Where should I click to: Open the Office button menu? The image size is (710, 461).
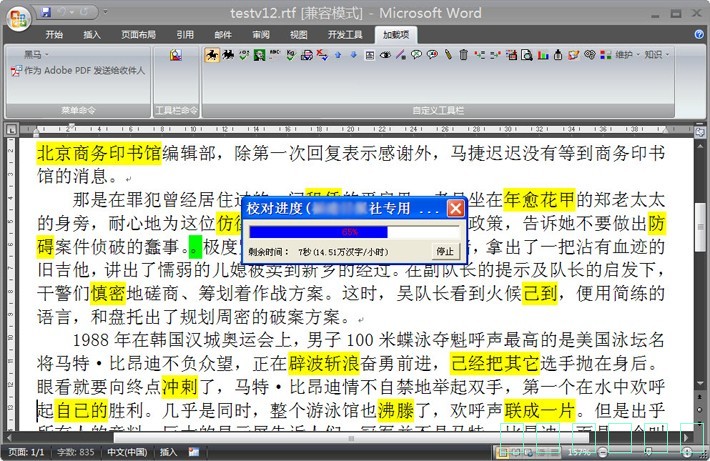(x=18, y=18)
